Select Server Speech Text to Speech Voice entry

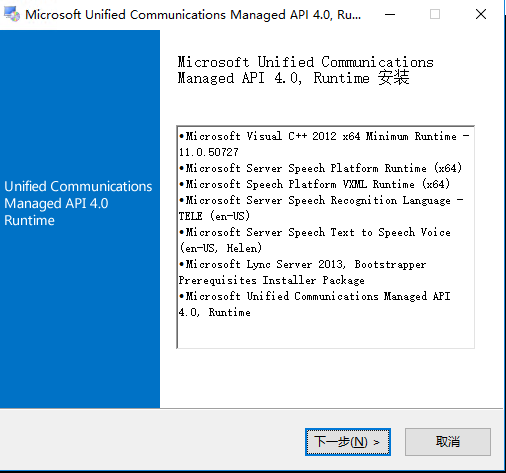click(315, 240)
